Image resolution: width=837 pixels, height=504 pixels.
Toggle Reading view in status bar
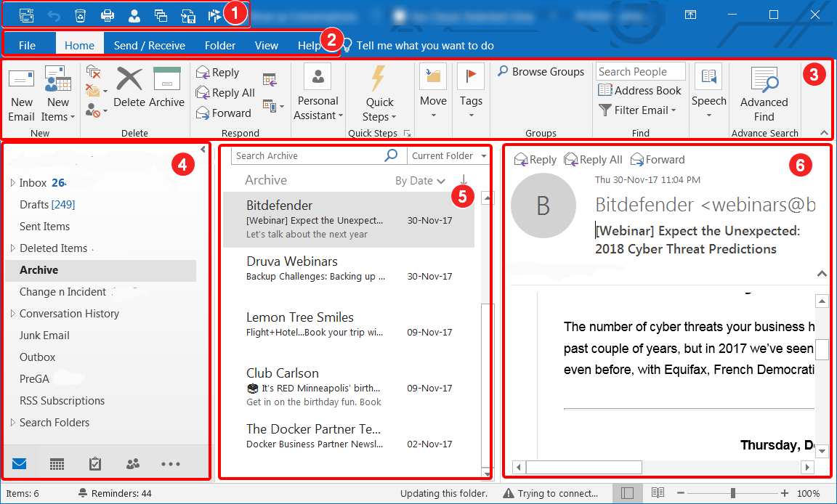point(658,493)
